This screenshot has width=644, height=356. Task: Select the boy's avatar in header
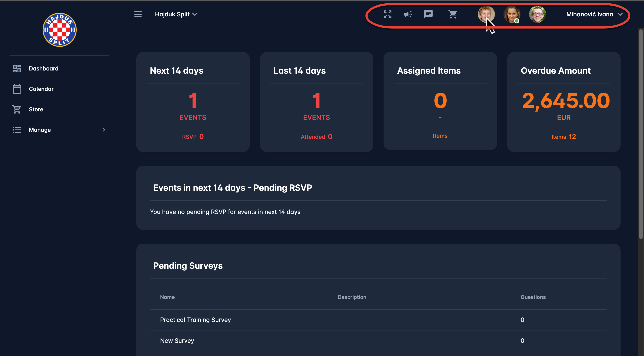click(x=486, y=14)
